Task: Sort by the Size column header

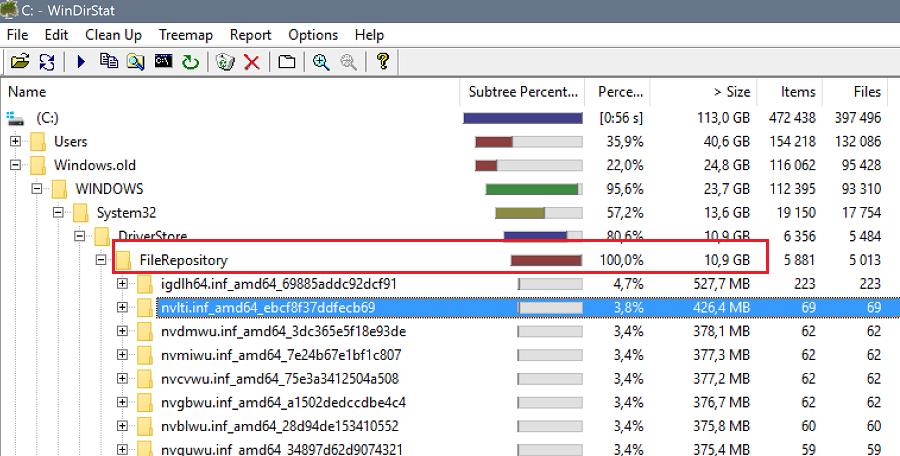Action: point(730,92)
